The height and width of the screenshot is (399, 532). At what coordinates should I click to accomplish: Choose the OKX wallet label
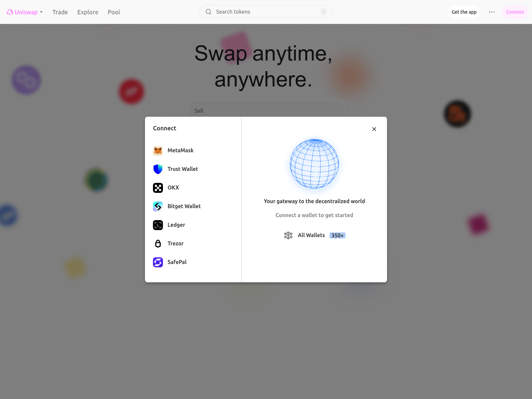pyautogui.click(x=173, y=188)
